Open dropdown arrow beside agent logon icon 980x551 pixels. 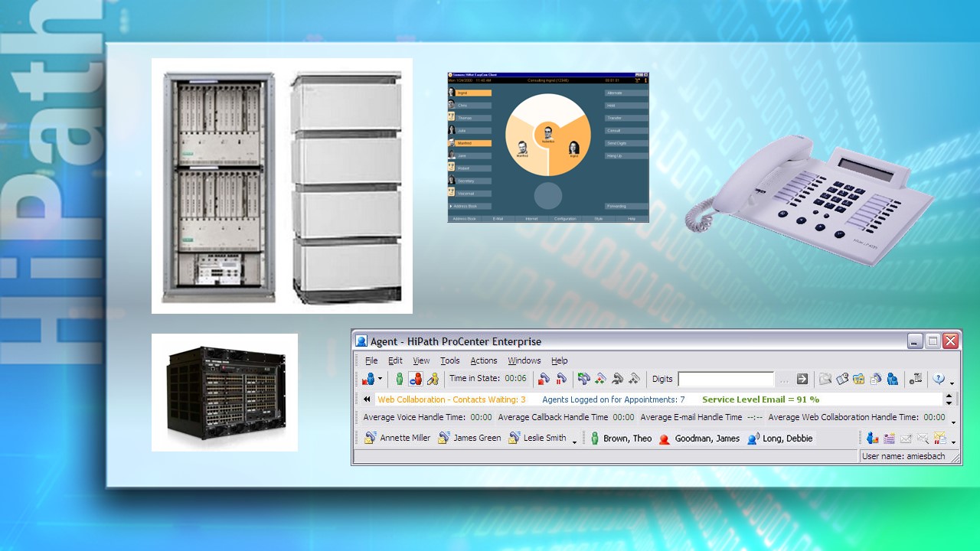[380, 379]
